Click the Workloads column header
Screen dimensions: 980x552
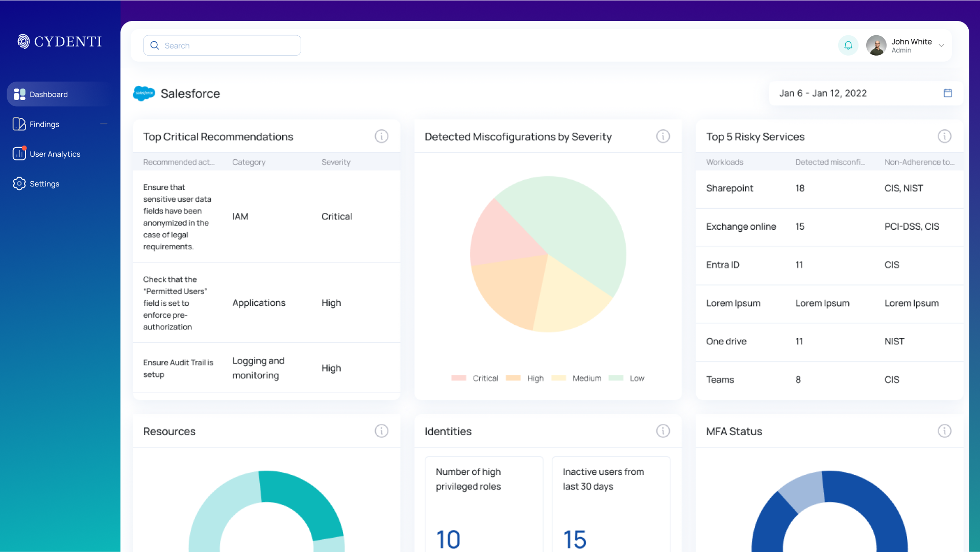[x=725, y=162]
